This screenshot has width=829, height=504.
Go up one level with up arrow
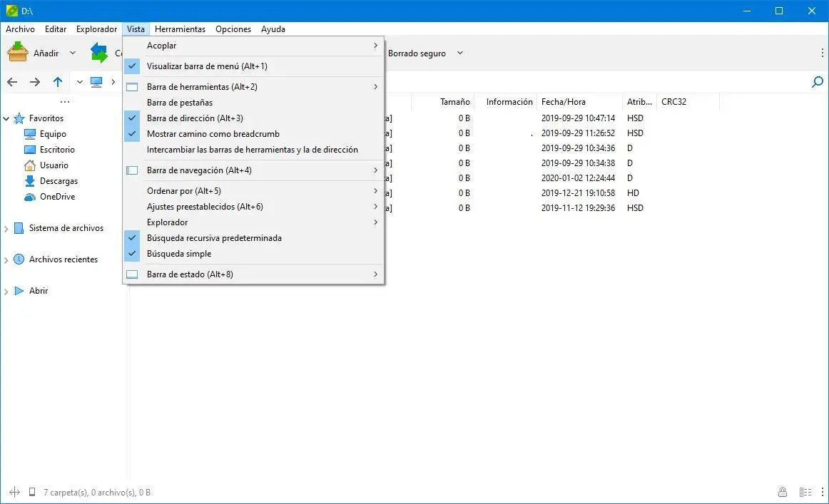point(58,82)
